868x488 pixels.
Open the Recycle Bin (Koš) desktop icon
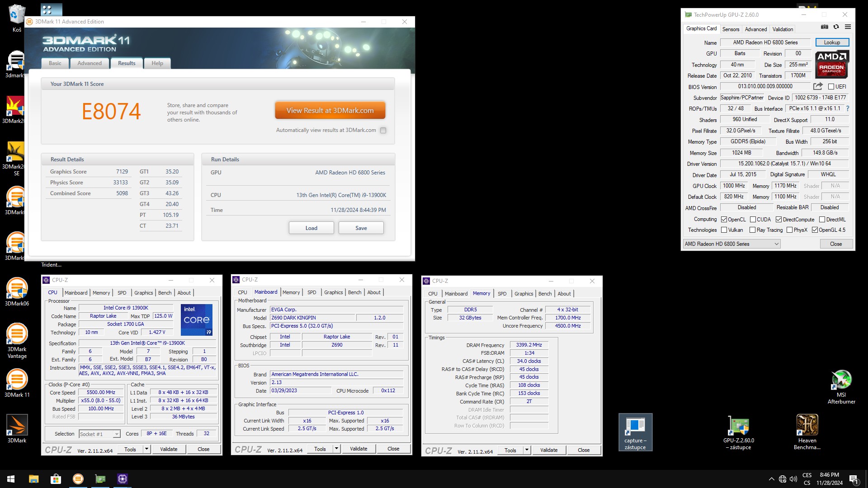17,18
